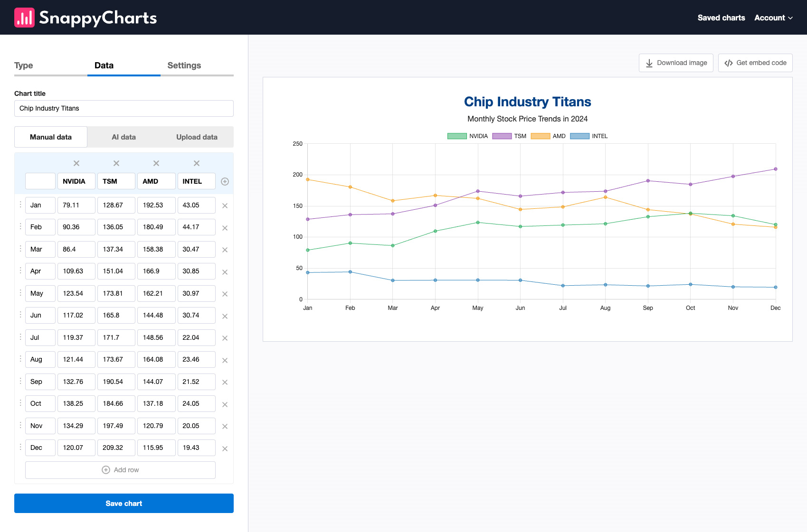The image size is (807, 532).
Task: Grab the Jan row drag handle
Action: [x=20, y=204]
